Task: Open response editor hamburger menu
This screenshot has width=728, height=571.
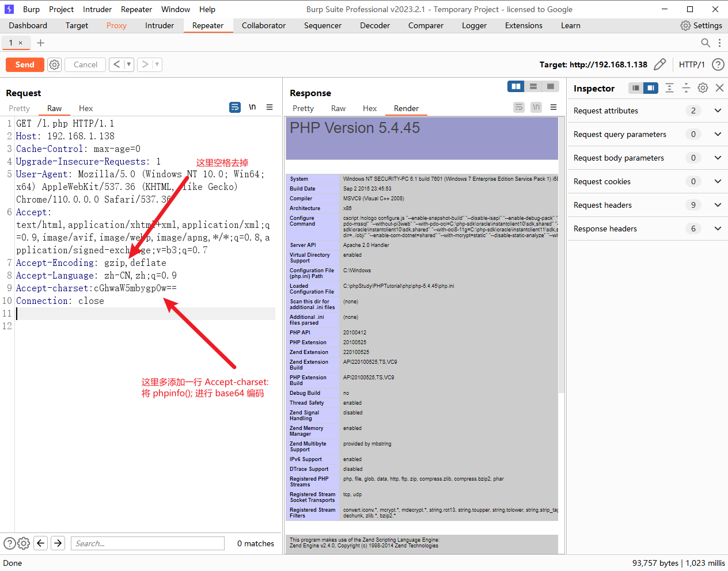Action: (553, 107)
